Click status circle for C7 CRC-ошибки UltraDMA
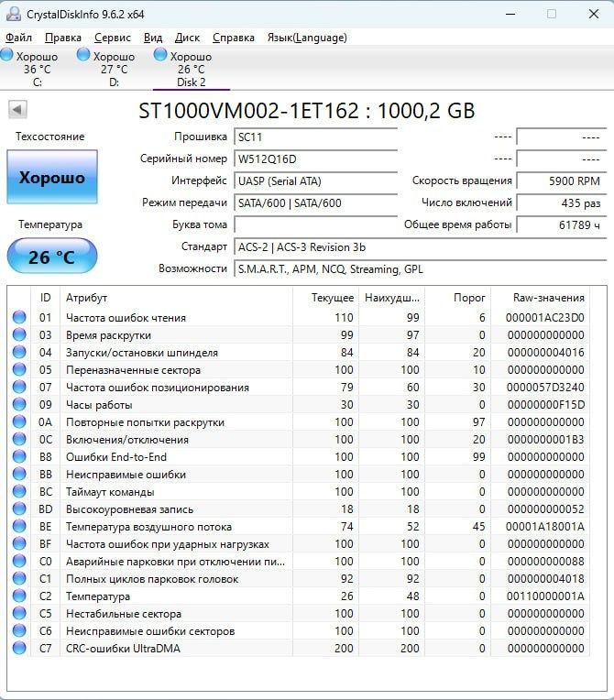Image resolution: width=614 pixels, height=700 pixels. click(x=19, y=648)
